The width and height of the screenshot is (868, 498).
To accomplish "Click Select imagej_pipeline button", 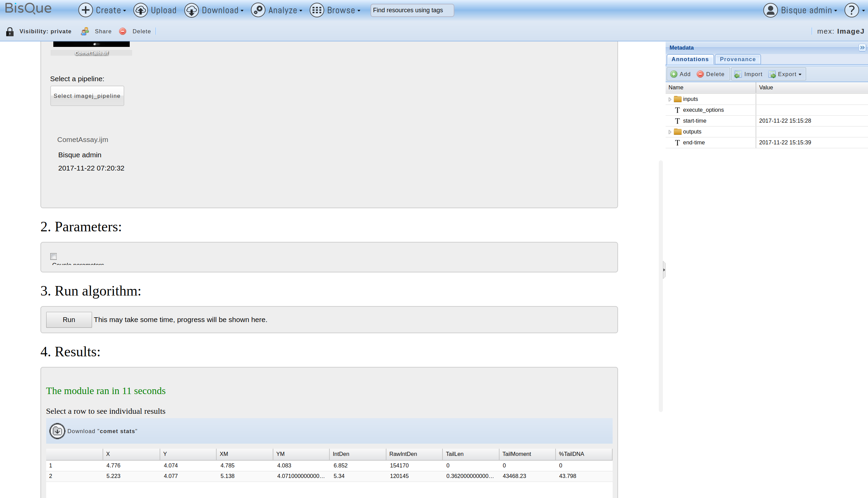I will pyautogui.click(x=87, y=96).
